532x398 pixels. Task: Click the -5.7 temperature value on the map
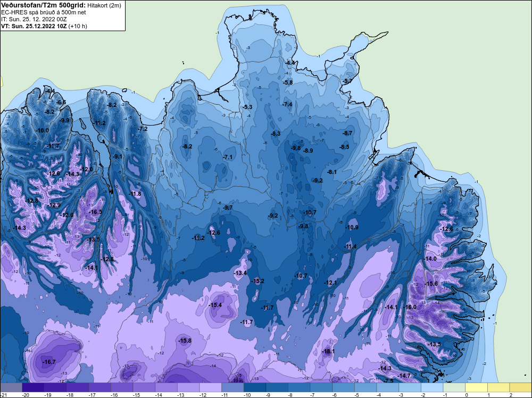[347, 81]
